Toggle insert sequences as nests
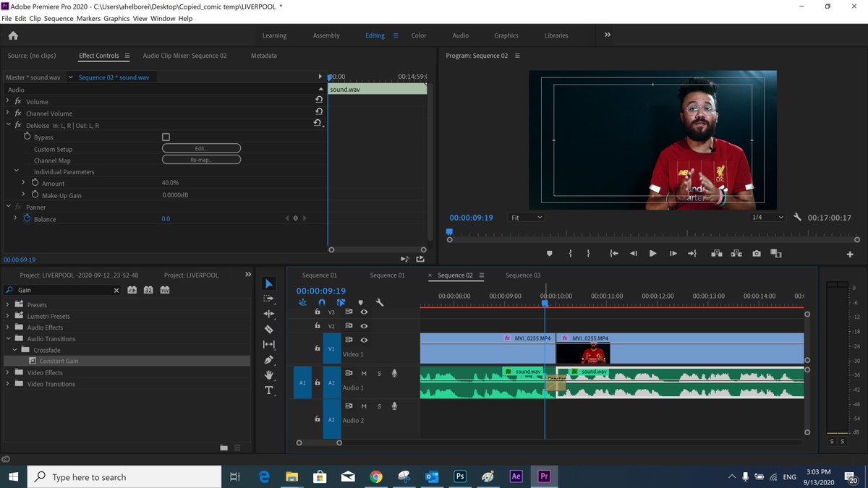Screen dimensions: 868x488 coord(302,303)
